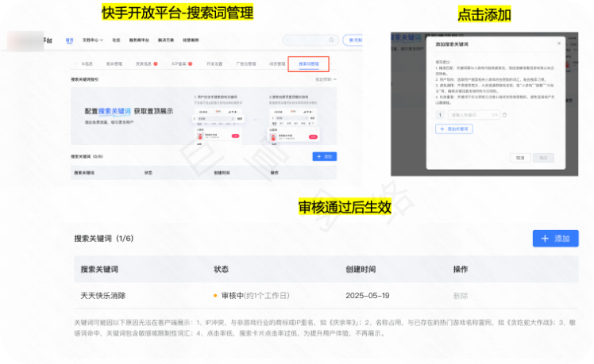Open the 版本管理 tab
This screenshot has height=364, width=594.
click(114, 64)
